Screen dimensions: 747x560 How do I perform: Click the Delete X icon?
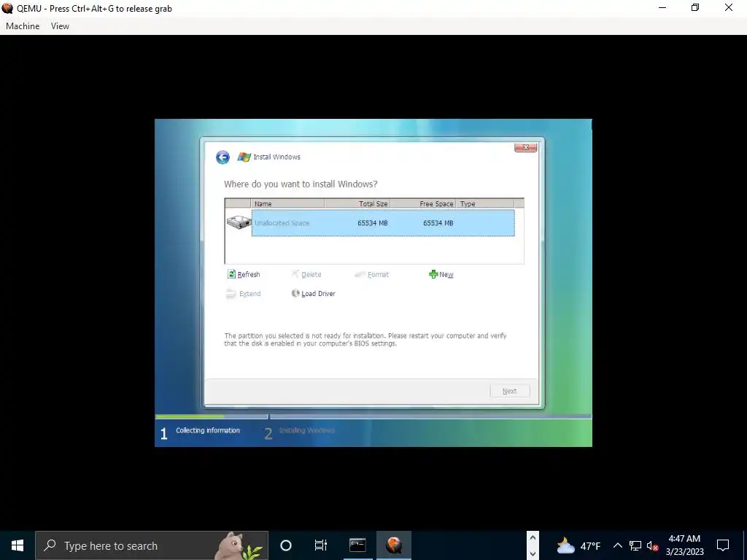(x=295, y=274)
